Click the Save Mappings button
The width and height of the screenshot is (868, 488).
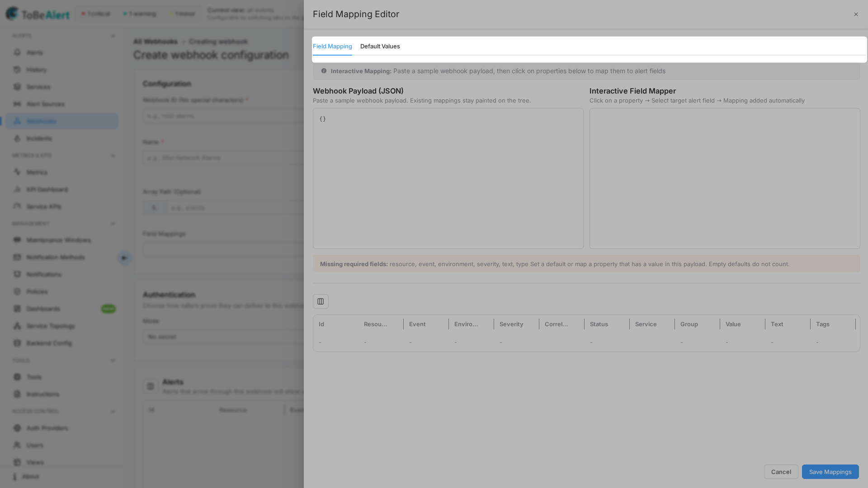tap(830, 472)
